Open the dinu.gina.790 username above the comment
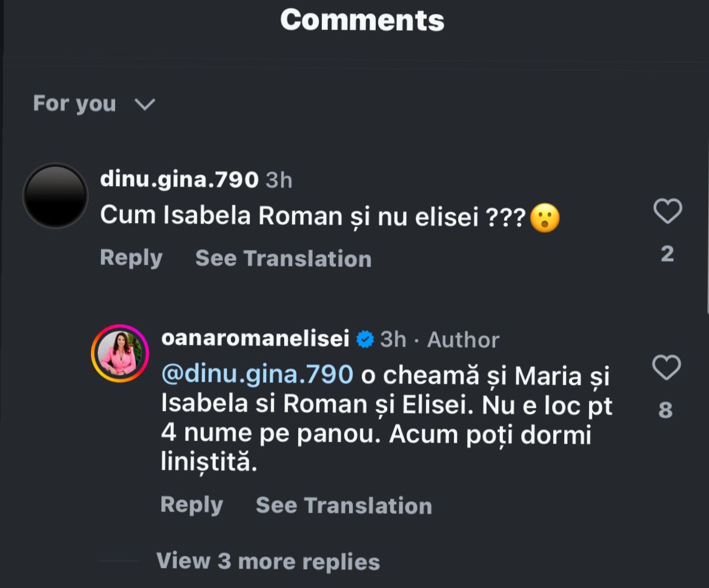 (x=179, y=180)
